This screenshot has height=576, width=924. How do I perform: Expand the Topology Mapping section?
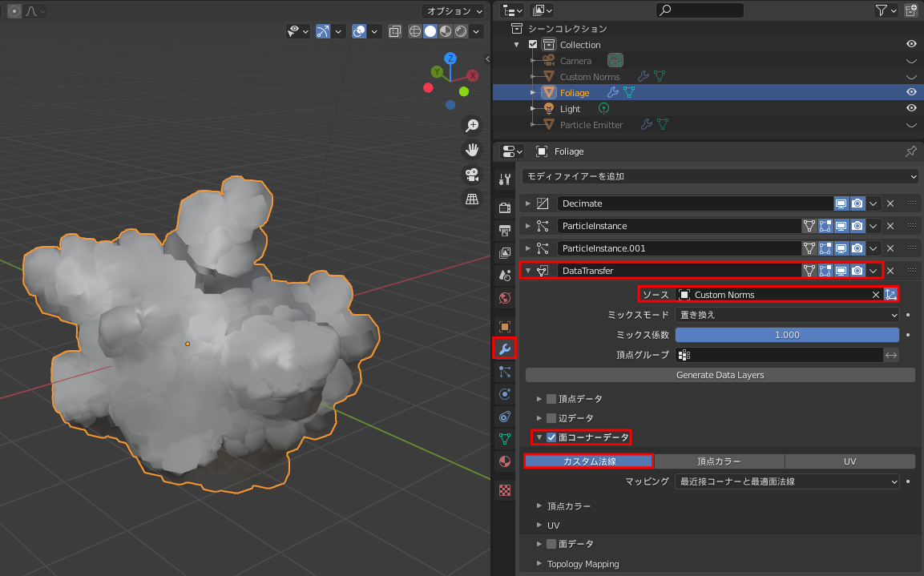point(539,564)
